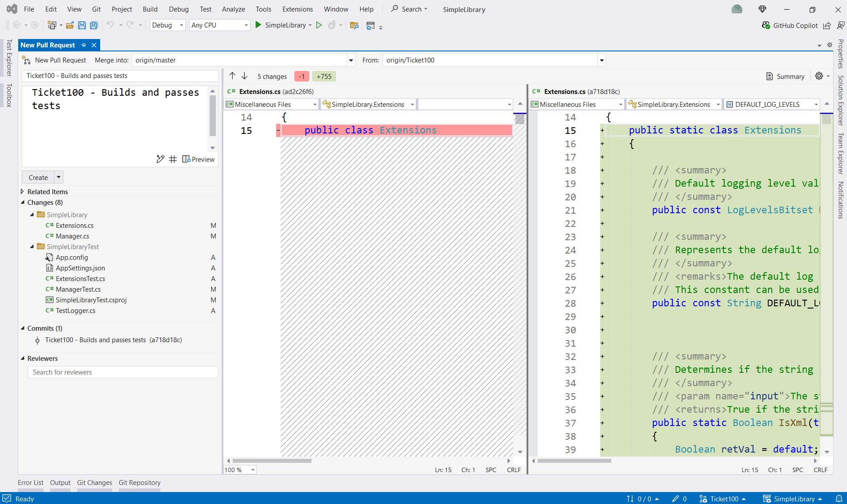Click the Find in Files folder icon

click(354, 25)
